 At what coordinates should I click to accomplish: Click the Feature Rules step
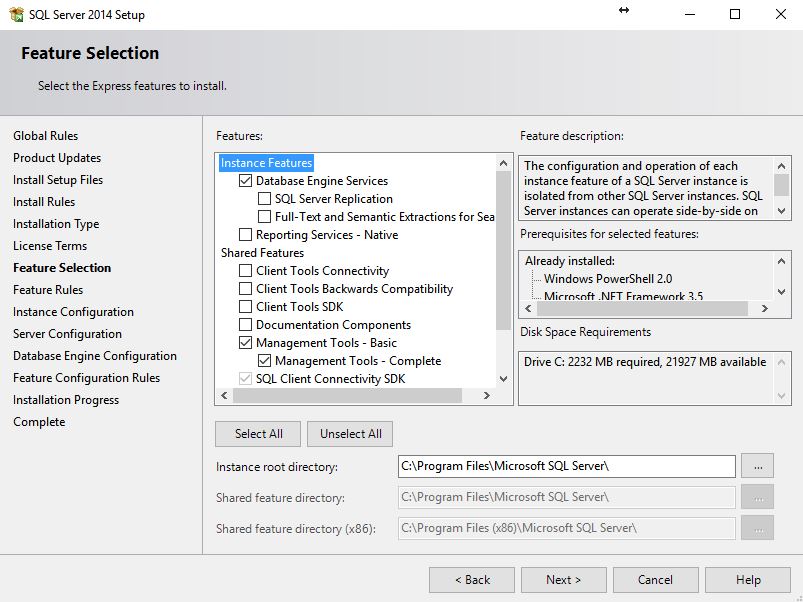[48, 290]
